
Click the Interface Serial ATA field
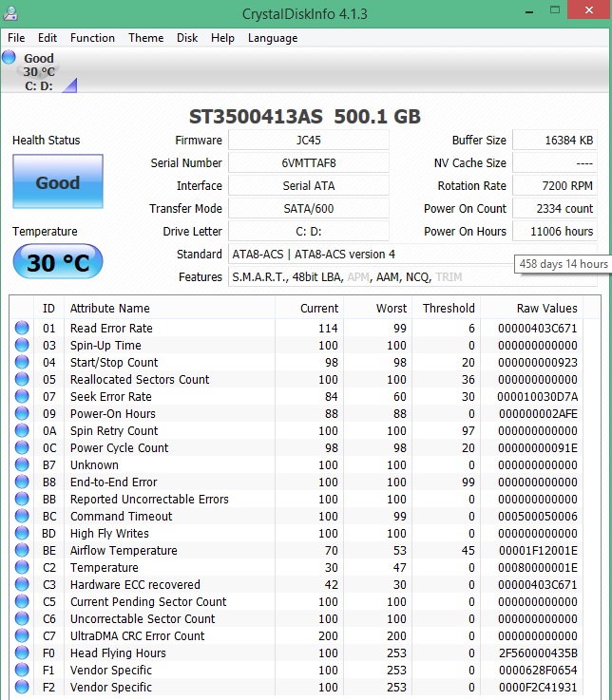[309, 186]
